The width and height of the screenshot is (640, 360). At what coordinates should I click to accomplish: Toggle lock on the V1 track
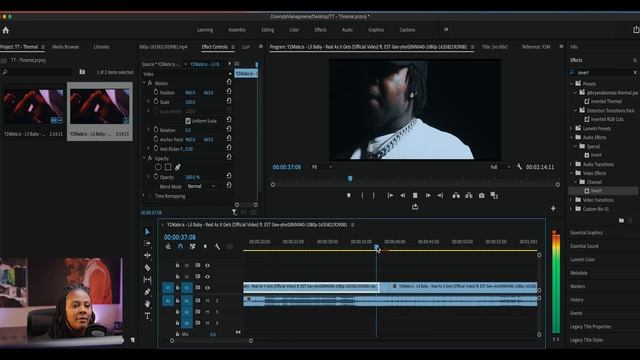[x=178, y=288]
